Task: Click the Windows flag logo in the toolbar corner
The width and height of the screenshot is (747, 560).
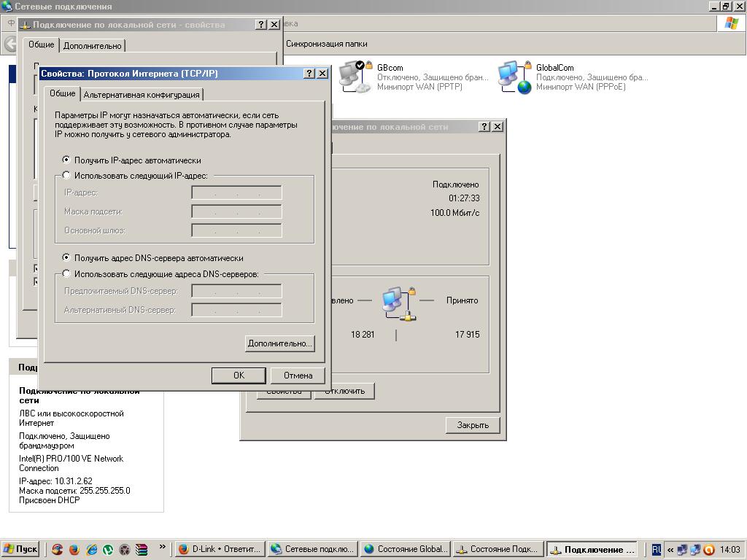Action: [731, 23]
